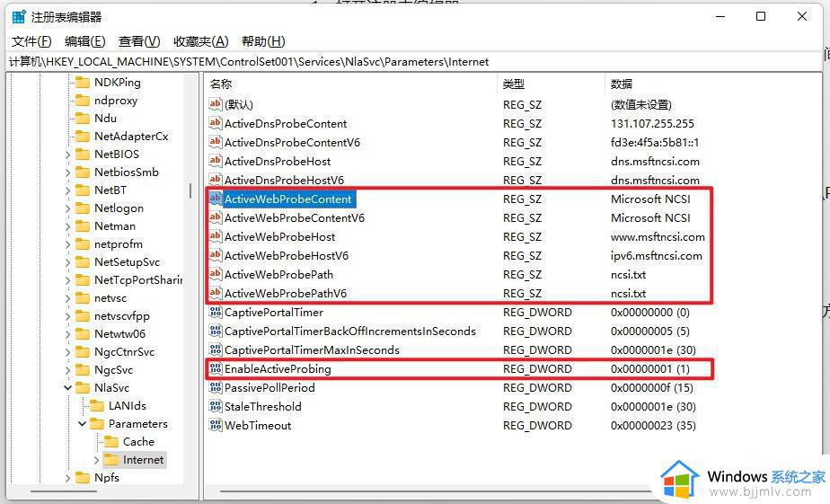
Task: Select the ndproxy folder icon
Action: 83,101
